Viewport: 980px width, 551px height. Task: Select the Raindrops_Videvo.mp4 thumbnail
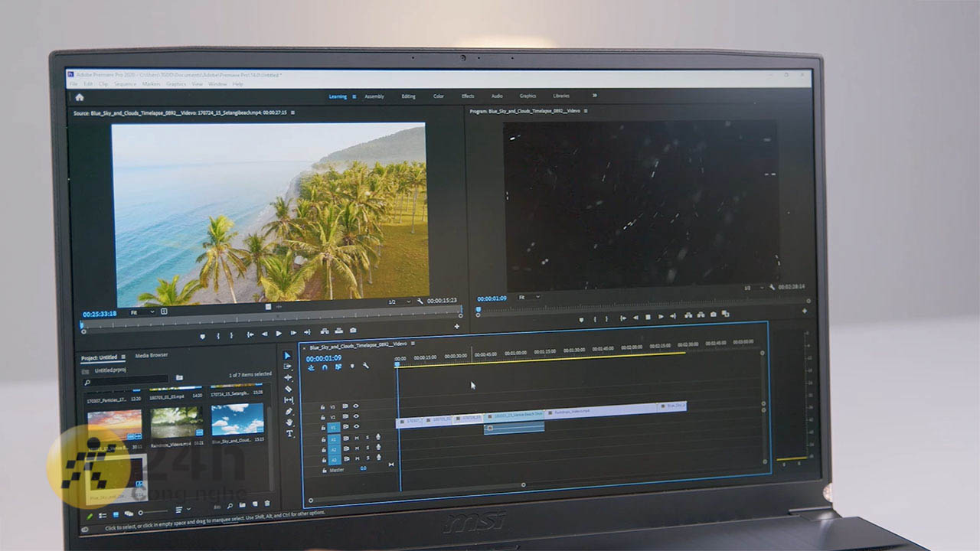(177, 422)
